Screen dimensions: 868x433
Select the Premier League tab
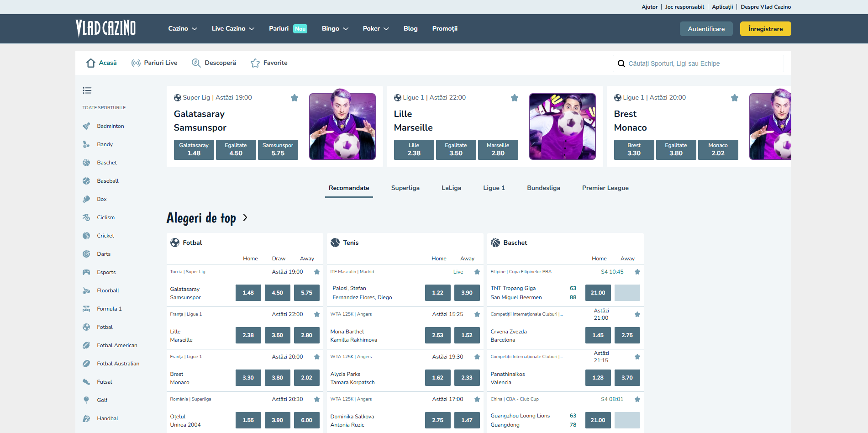pyautogui.click(x=605, y=188)
